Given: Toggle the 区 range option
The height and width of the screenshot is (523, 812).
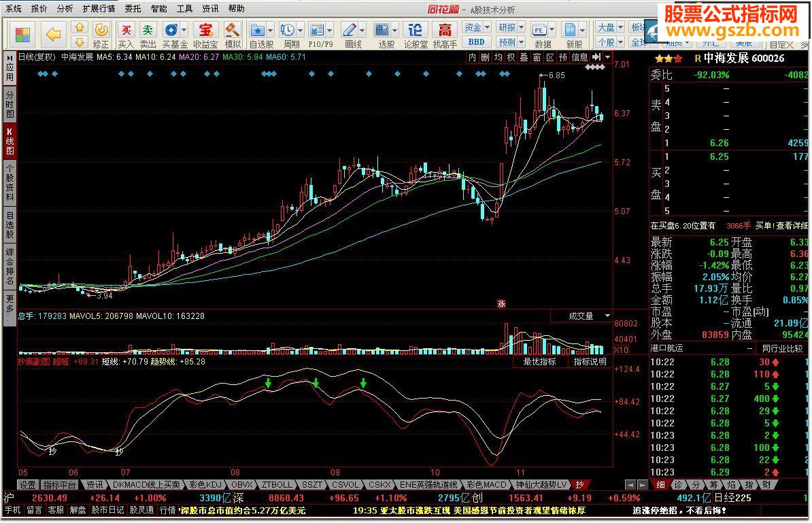Looking at the screenshot, I should coord(549,57).
